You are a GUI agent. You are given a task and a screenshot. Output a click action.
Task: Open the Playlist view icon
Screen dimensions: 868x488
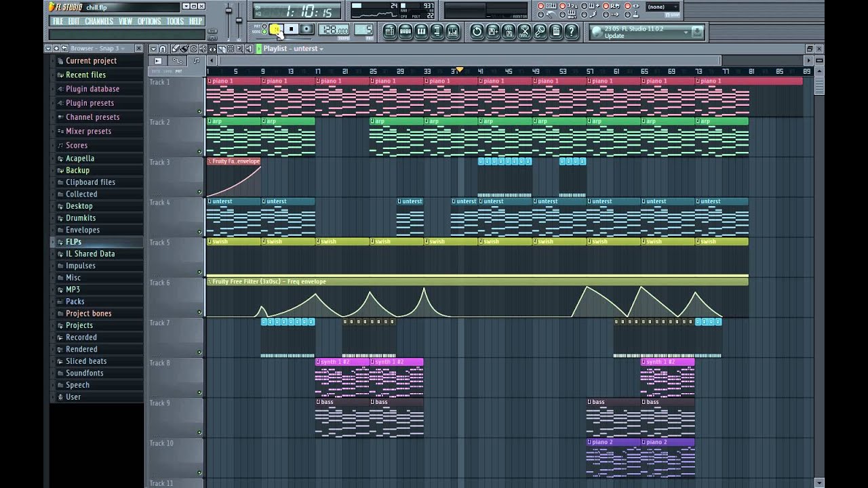(x=390, y=31)
